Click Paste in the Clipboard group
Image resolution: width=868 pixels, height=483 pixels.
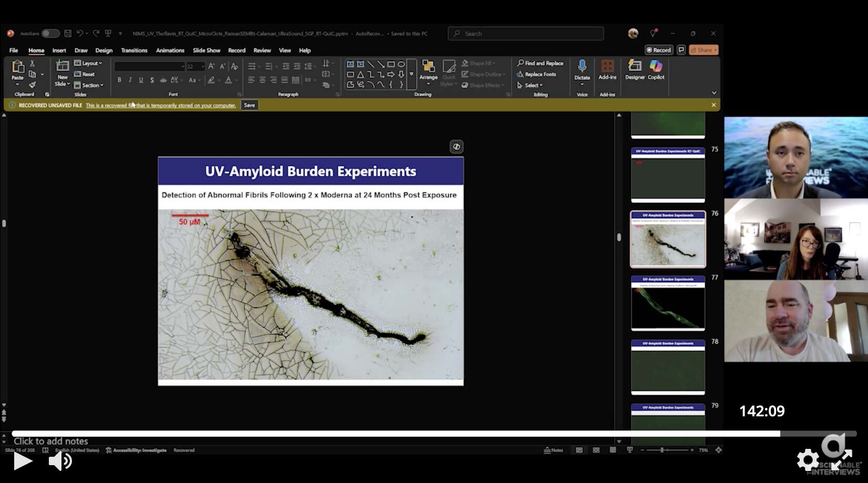(18, 71)
